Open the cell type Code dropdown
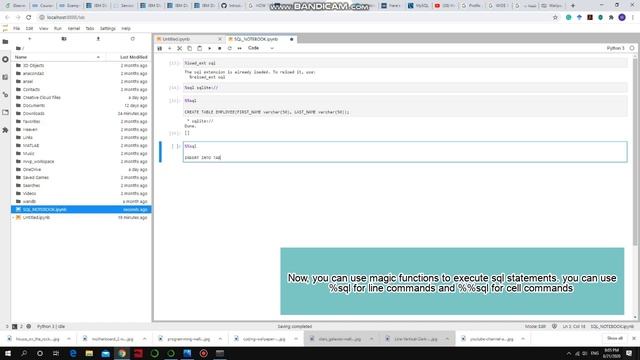The height and width of the screenshot is (360, 640). click(x=261, y=48)
